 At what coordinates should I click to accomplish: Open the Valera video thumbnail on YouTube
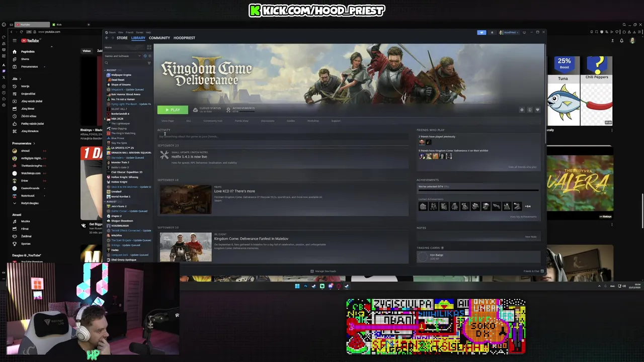[x=580, y=183]
